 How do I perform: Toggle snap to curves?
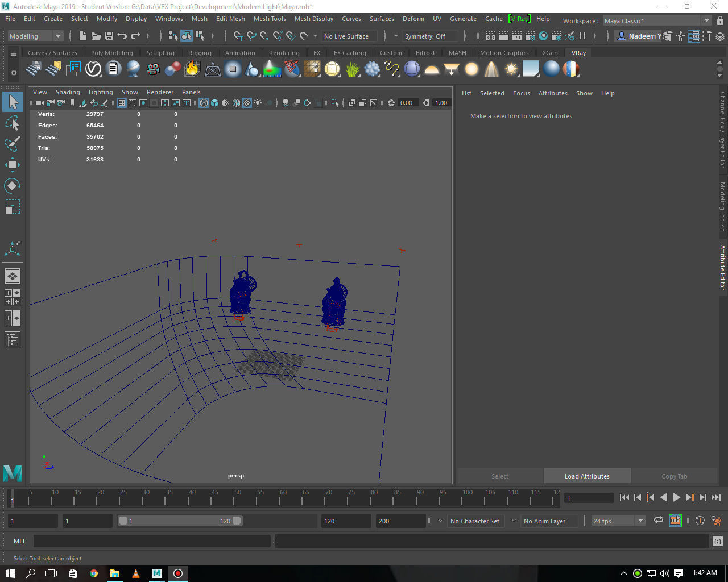[x=251, y=36]
